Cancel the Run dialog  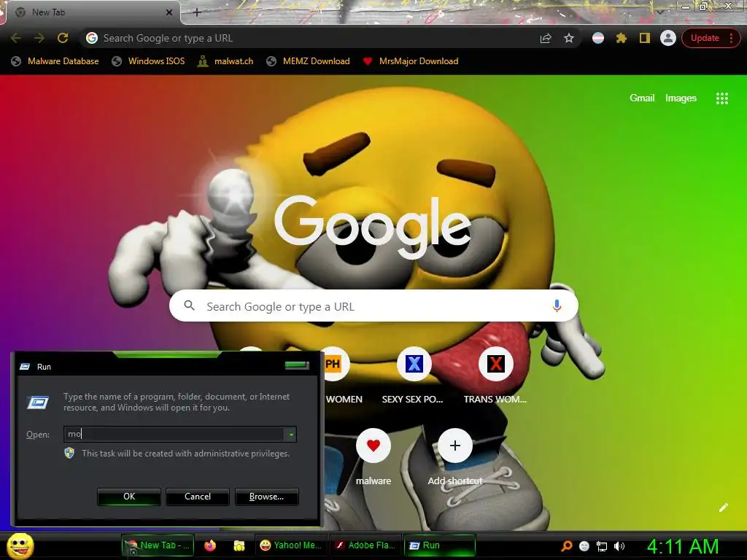coord(198,497)
